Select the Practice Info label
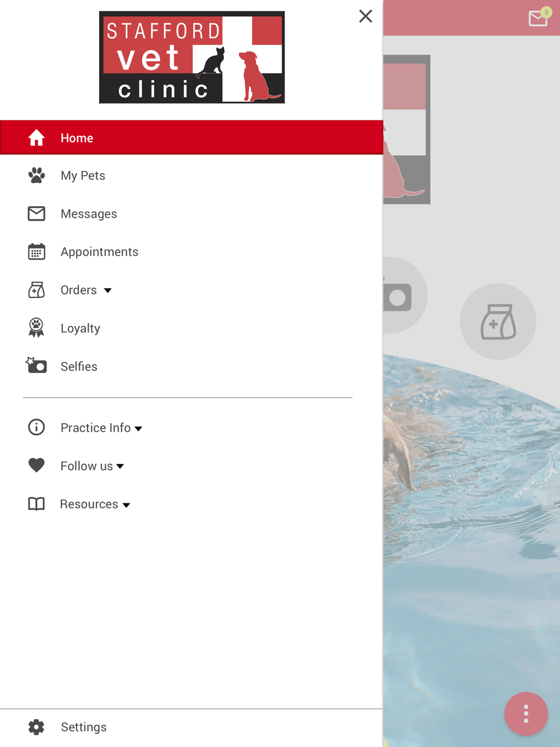This screenshot has height=747, width=560. pyautogui.click(x=96, y=428)
